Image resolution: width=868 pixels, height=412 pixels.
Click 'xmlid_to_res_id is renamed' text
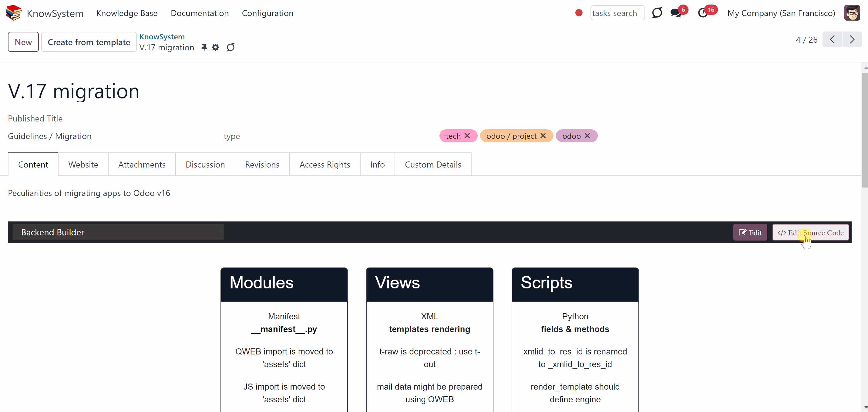(575, 351)
